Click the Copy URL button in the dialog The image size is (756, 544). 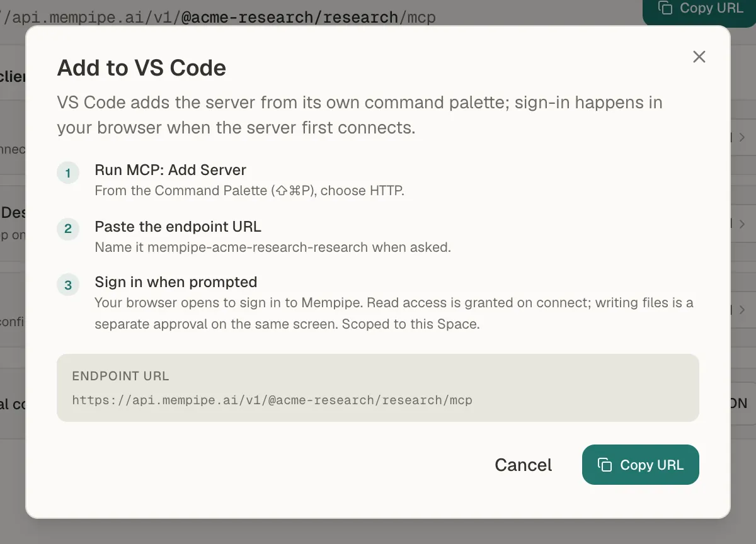click(640, 465)
